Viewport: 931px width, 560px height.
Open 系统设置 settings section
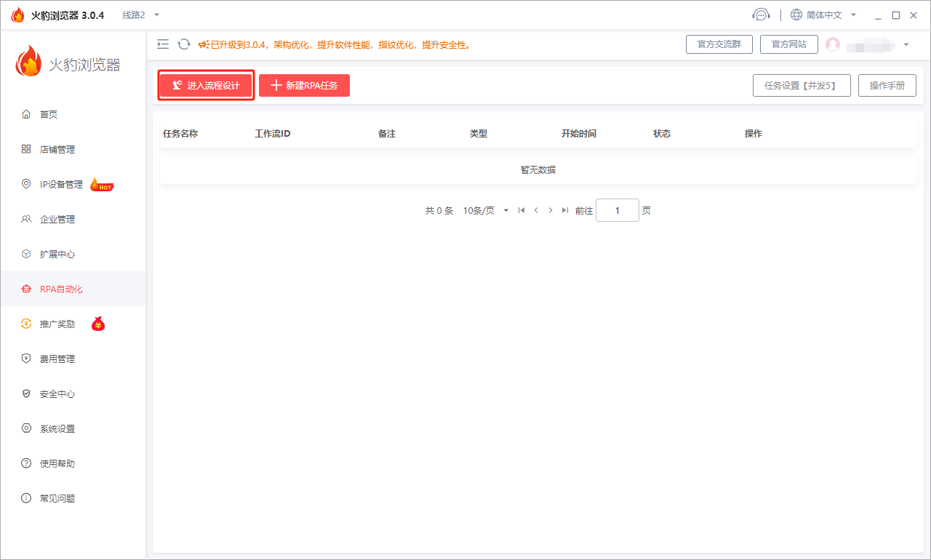click(58, 428)
